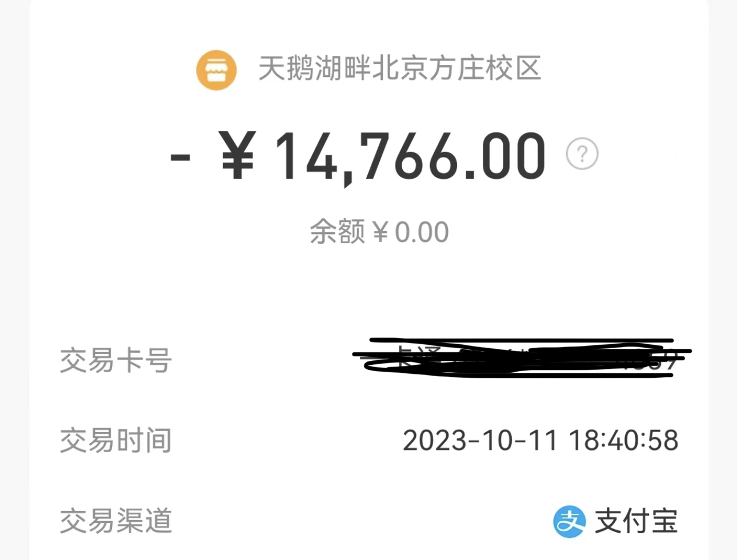Tap the 余额 balance label

pyautogui.click(x=338, y=232)
